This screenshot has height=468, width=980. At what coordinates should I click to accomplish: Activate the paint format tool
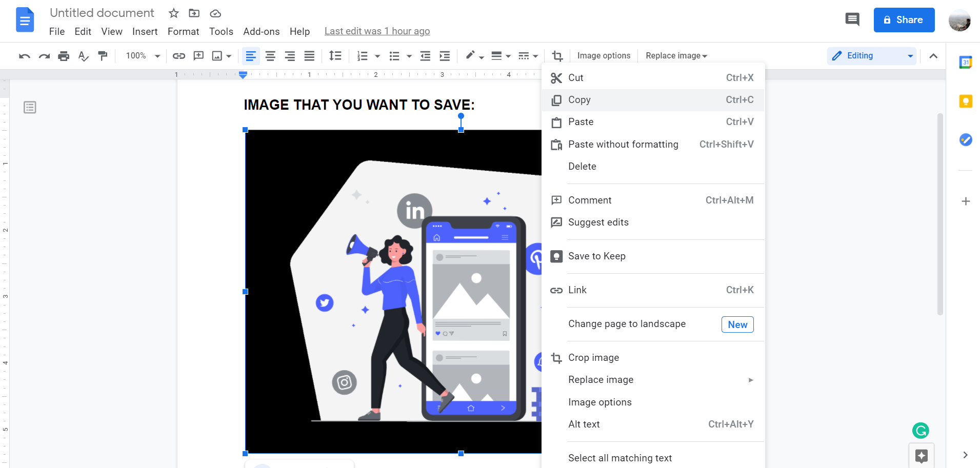pos(103,56)
